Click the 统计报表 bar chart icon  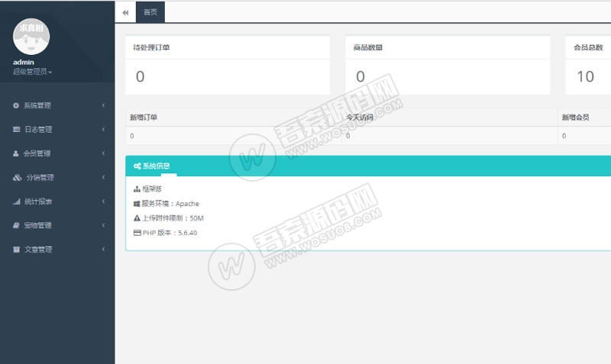point(16,201)
